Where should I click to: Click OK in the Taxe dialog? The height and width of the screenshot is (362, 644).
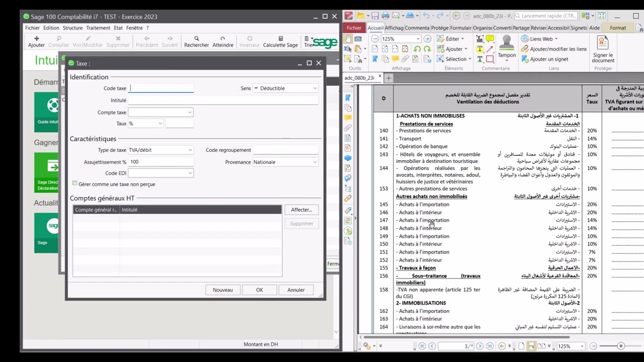(x=260, y=290)
